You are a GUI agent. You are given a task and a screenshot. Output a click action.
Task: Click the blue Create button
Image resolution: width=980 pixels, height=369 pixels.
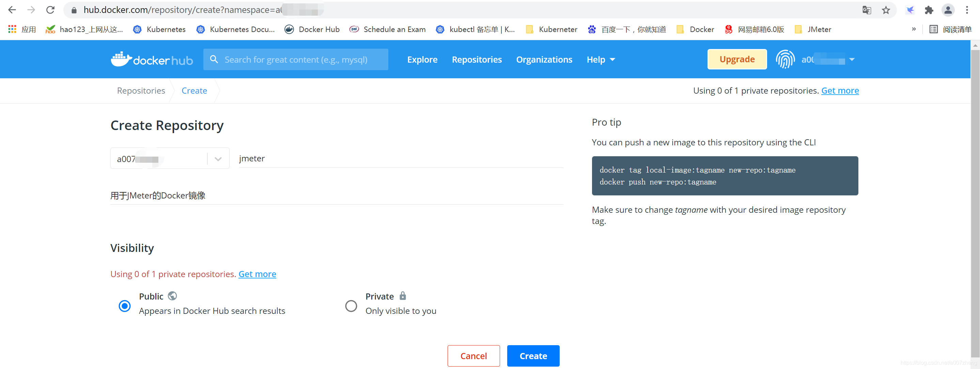[533, 356]
